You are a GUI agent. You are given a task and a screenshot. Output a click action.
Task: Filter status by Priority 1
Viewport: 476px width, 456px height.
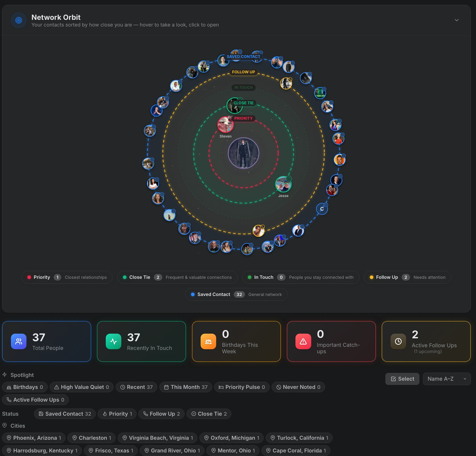[117, 414]
